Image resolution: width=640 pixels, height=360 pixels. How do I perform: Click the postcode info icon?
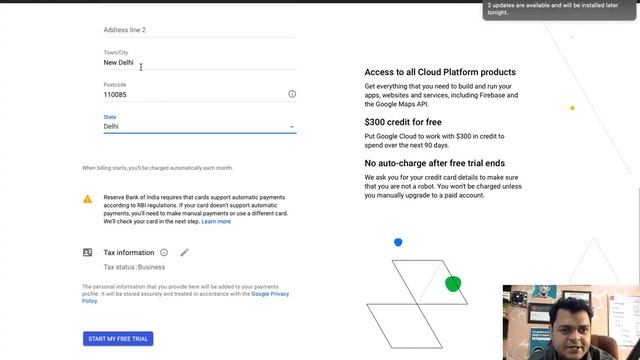click(292, 94)
